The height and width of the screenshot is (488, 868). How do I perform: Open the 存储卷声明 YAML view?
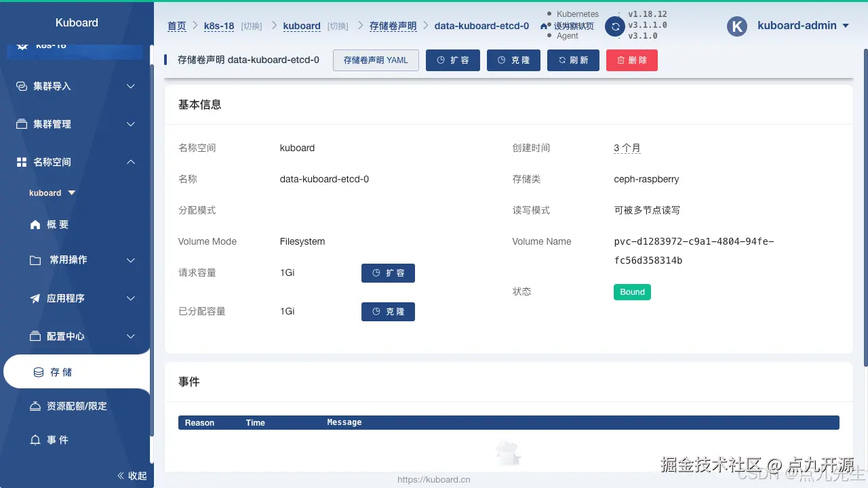pyautogui.click(x=376, y=60)
